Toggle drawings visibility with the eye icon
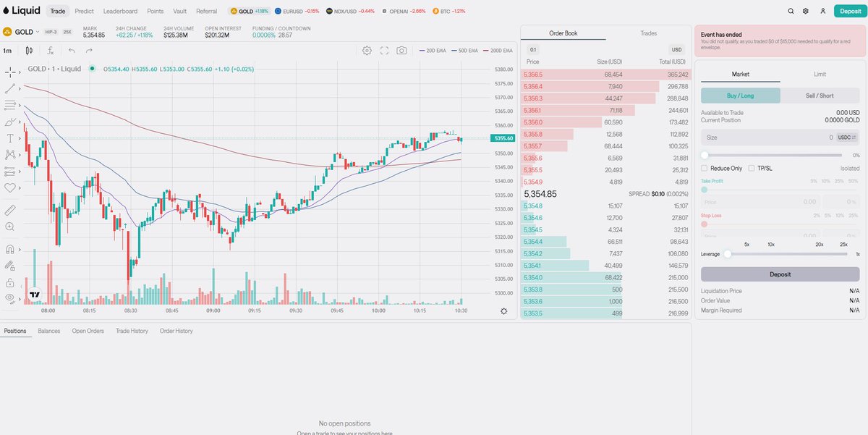 pyautogui.click(x=10, y=298)
